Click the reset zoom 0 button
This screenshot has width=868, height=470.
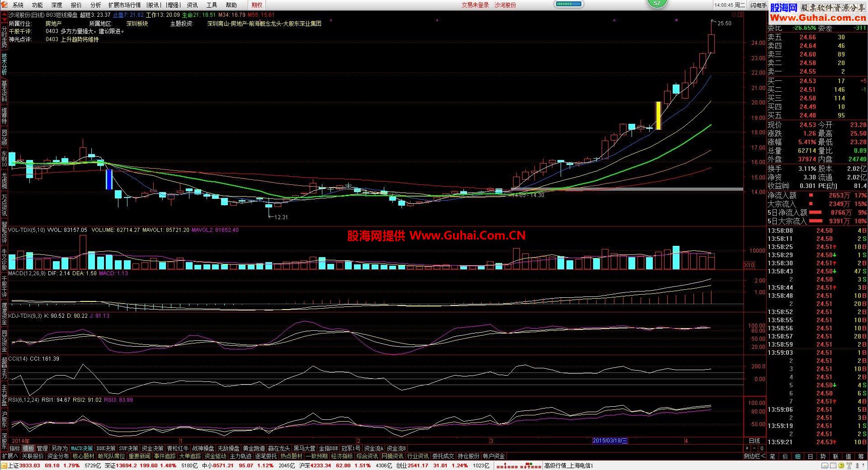762,448
